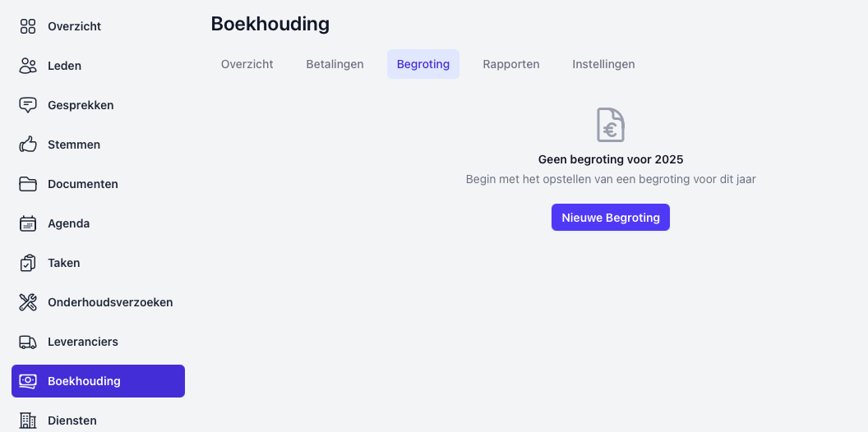Open the Rapporten tab
Viewport: 868px width, 432px height.
(x=510, y=64)
